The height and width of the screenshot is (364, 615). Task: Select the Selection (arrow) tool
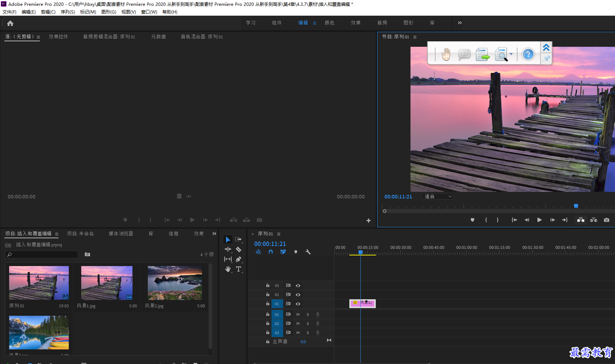(x=228, y=239)
